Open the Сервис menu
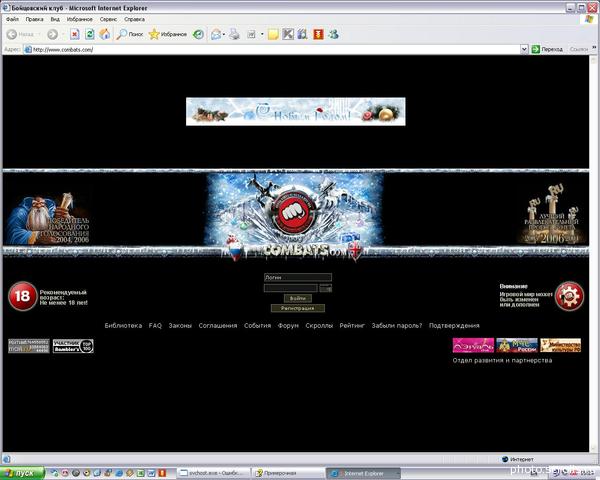 (x=108, y=19)
